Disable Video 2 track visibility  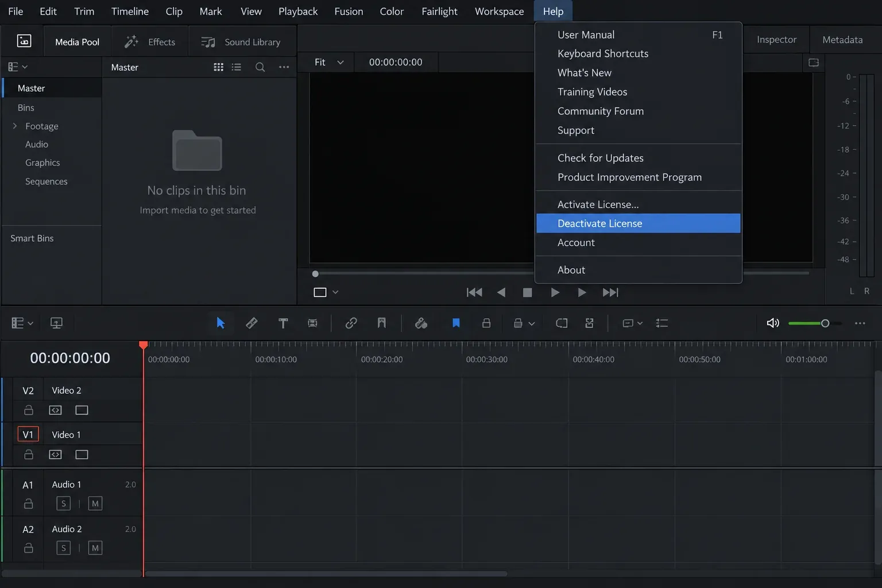[82, 410]
